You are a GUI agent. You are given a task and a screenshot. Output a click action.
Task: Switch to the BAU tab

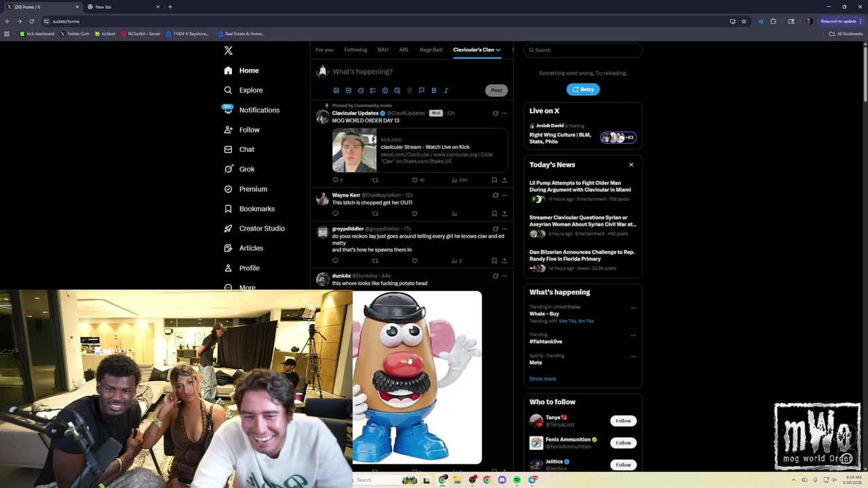(x=383, y=49)
